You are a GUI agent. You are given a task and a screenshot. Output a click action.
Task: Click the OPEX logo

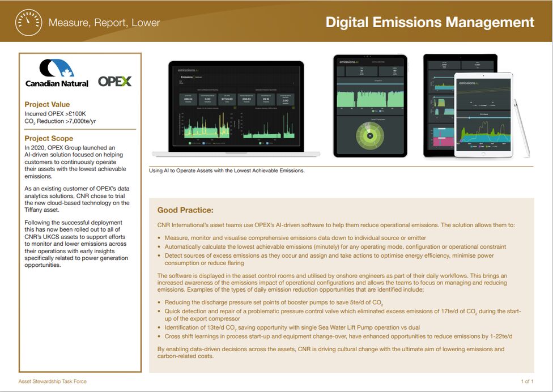point(114,82)
